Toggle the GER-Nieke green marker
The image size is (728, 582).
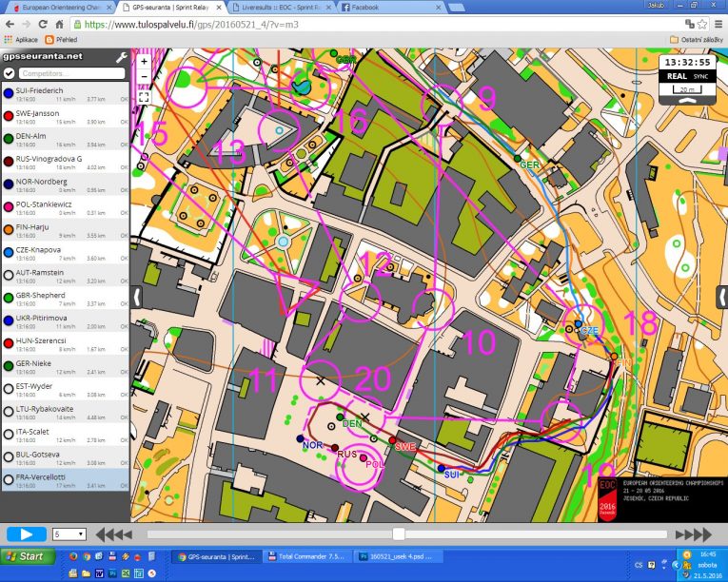click(x=9, y=366)
